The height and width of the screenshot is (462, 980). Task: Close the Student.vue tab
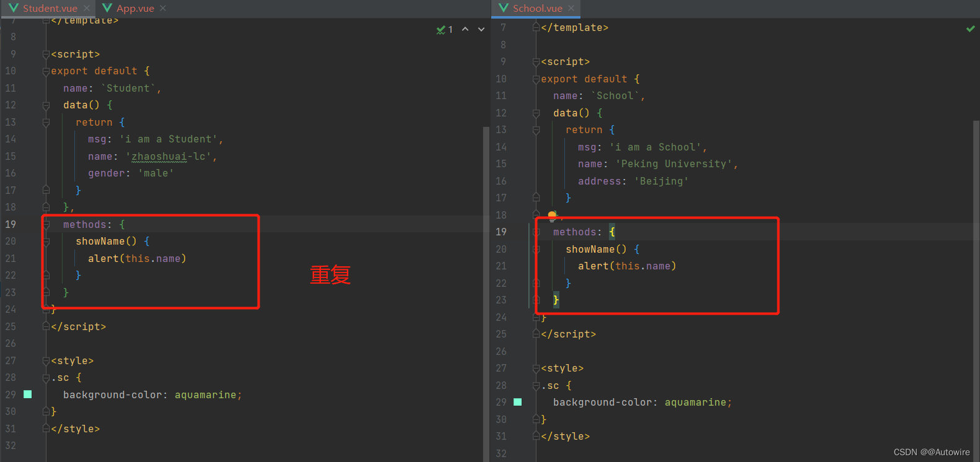87,8
